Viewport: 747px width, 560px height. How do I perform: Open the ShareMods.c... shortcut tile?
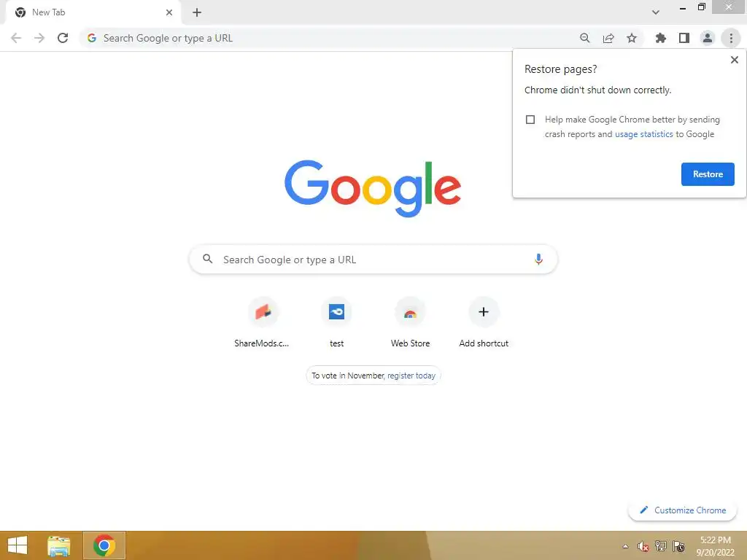click(263, 322)
